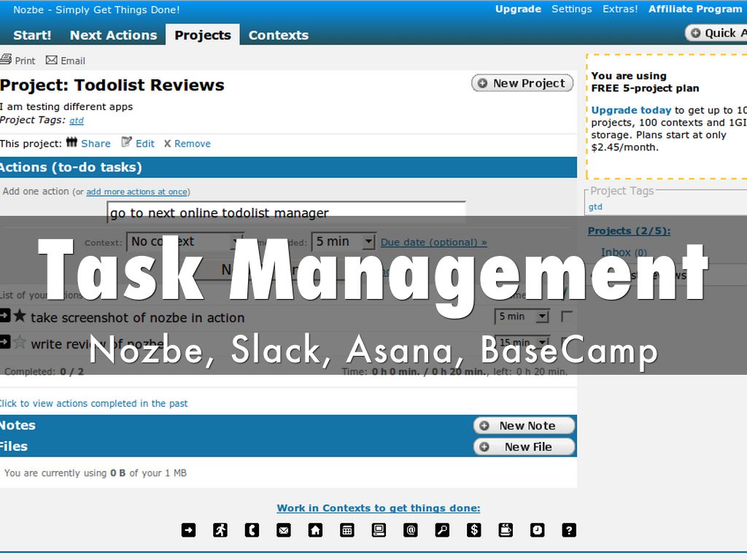The width and height of the screenshot is (747, 560).
Task: Open the Contexts tab
Action: point(278,35)
